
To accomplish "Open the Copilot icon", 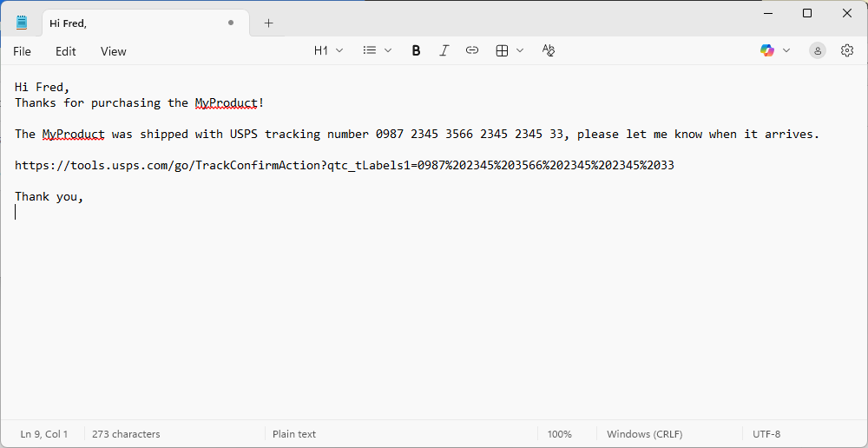I will point(767,50).
